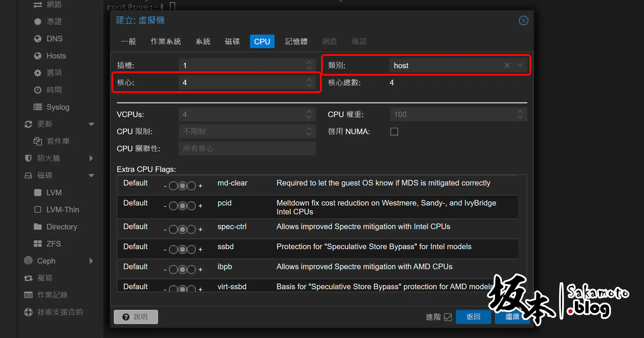This screenshot has height=338, width=644.
Task: Open the DNS settings in sidebar
Action: tap(54, 38)
